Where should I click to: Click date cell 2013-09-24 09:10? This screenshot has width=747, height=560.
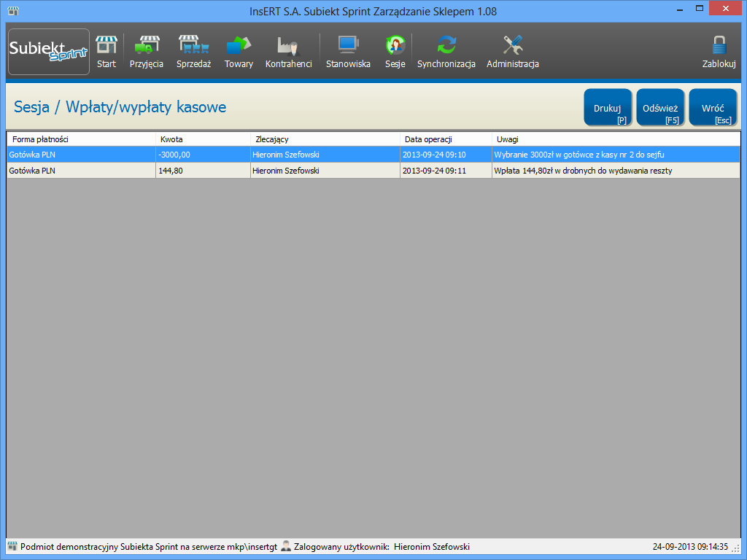(446, 155)
